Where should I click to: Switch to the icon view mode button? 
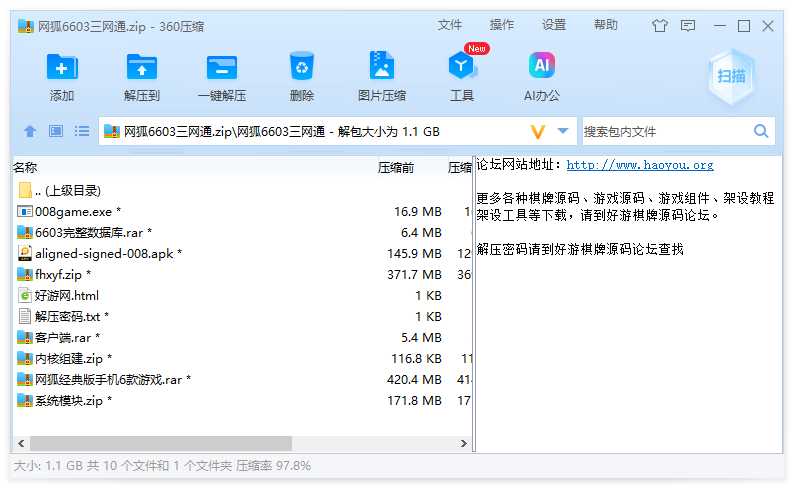tap(56, 131)
